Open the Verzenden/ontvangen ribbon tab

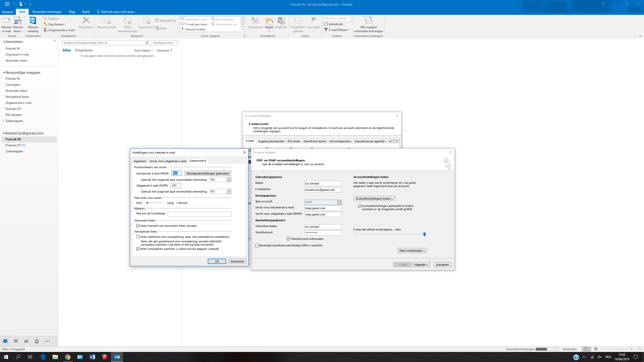pyautogui.click(x=47, y=12)
